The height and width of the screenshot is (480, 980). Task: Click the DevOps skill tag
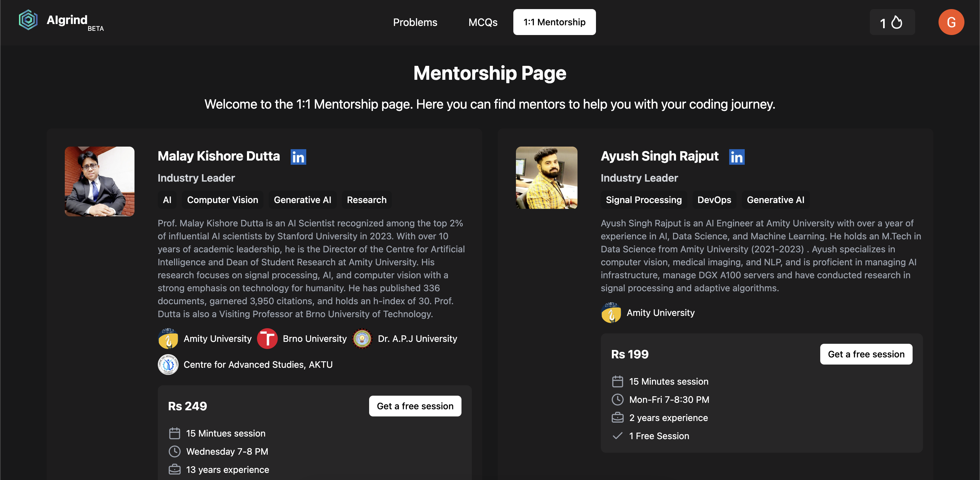[x=714, y=200]
